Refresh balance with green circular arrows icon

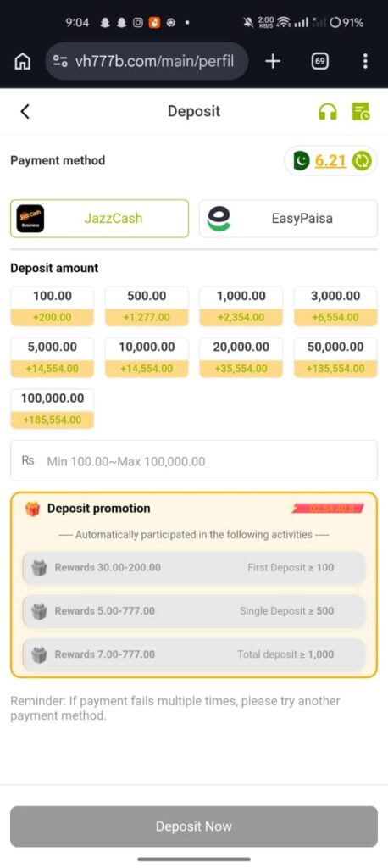(x=363, y=161)
